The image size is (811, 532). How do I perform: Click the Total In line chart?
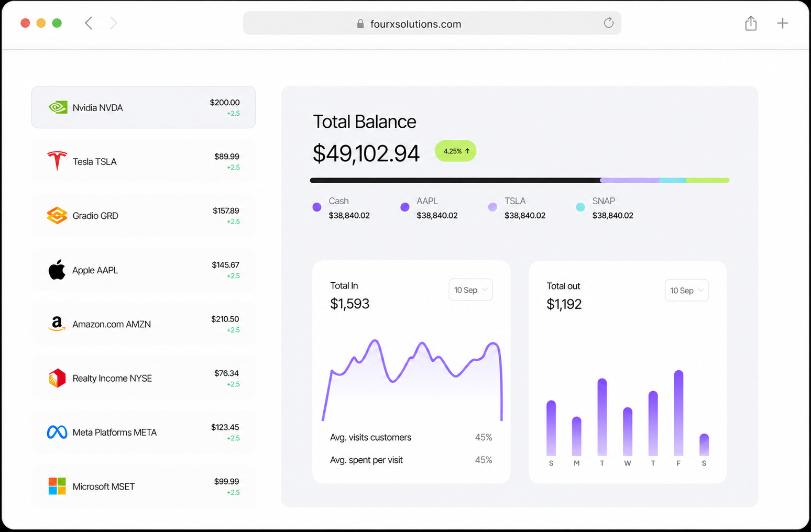pos(412,380)
